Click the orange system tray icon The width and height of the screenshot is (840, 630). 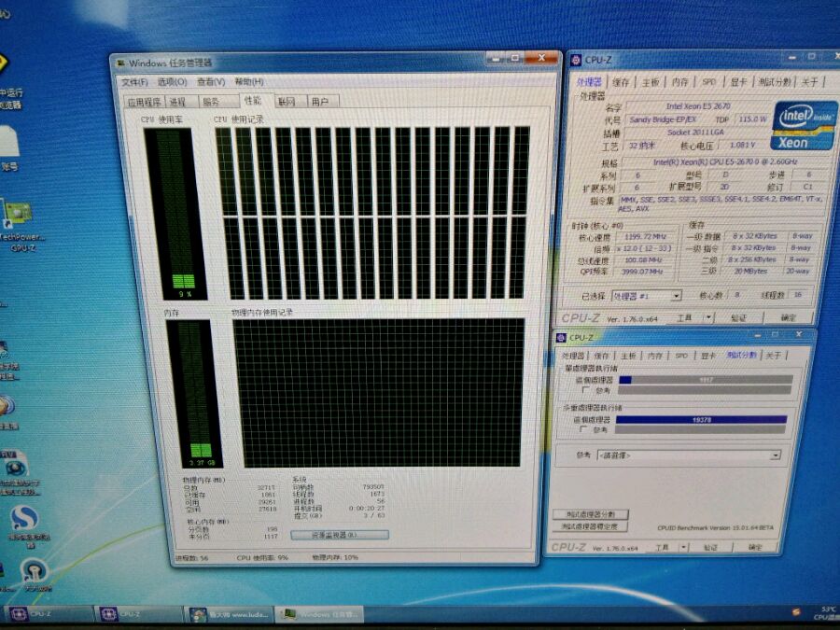(796, 611)
